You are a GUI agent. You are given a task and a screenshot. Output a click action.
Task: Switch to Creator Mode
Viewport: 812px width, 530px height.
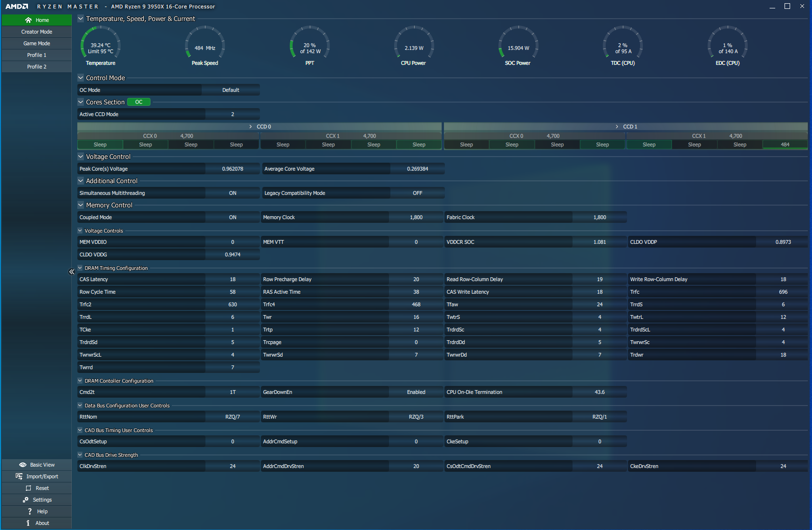tap(37, 32)
